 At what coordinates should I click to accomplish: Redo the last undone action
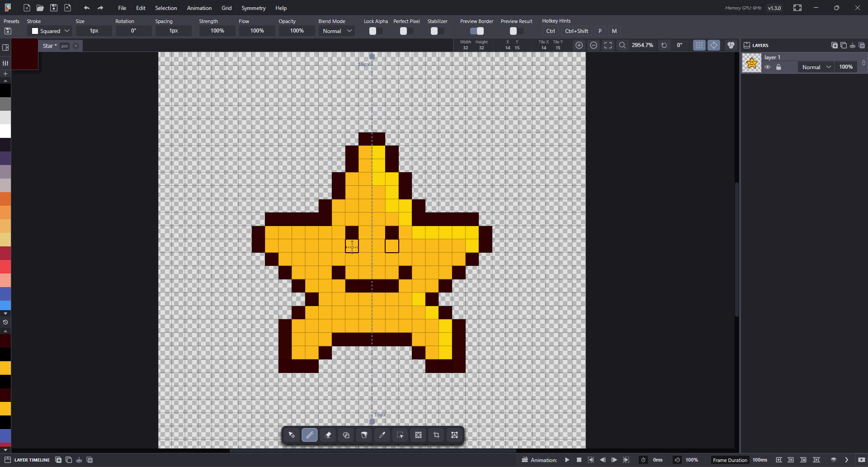click(x=100, y=8)
